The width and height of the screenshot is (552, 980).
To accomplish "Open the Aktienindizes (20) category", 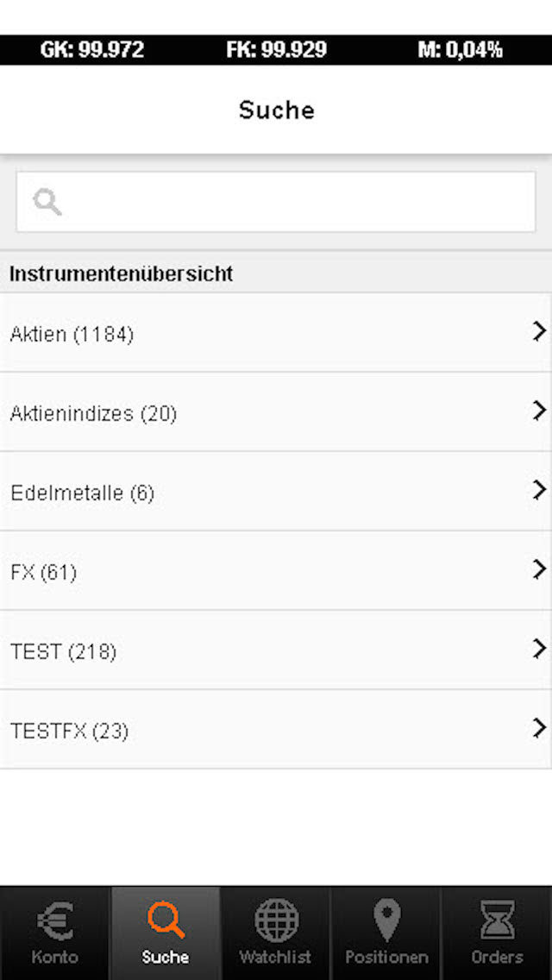I will tap(93, 414).
